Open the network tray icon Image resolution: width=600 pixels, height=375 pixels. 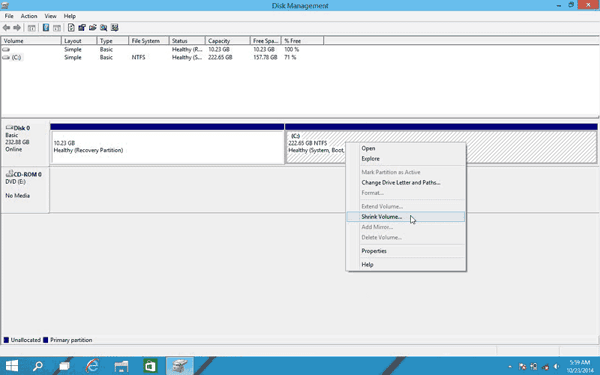(x=533, y=367)
